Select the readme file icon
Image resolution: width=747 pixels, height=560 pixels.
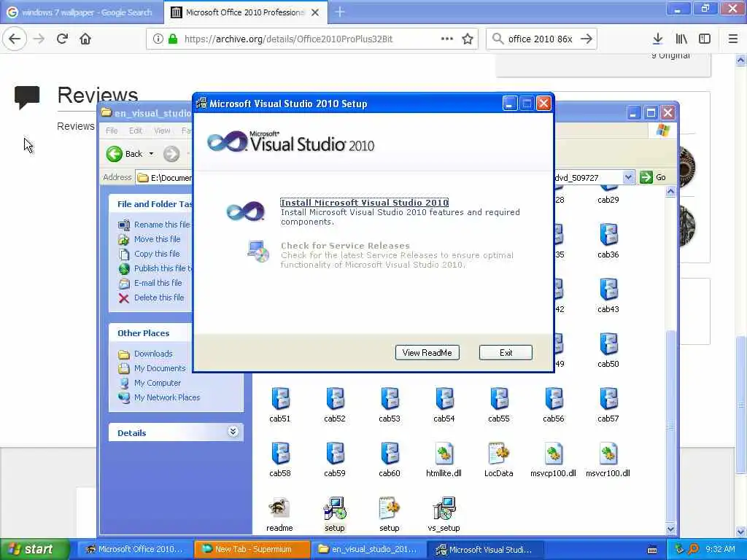(279, 508)
